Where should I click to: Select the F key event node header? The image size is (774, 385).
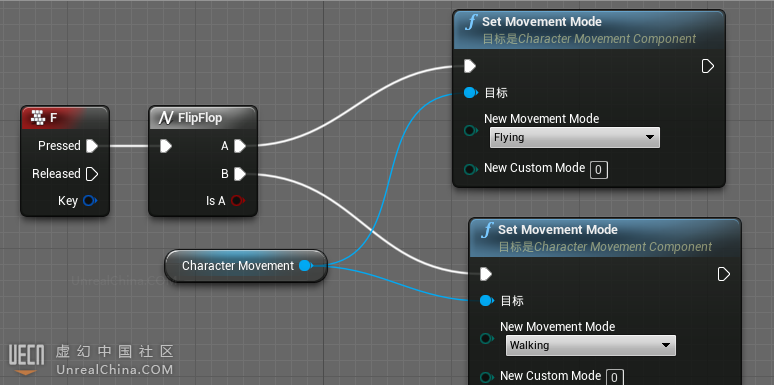65,117
